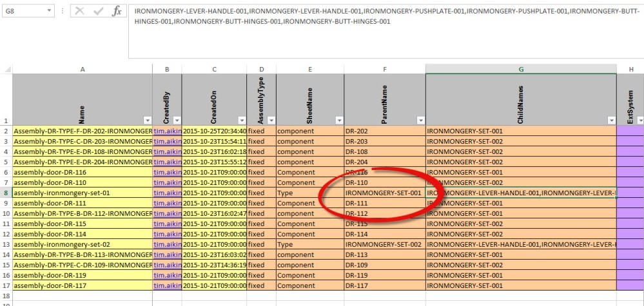Select column G header
This screenshot has height=306, width=644.
point(520,69)
